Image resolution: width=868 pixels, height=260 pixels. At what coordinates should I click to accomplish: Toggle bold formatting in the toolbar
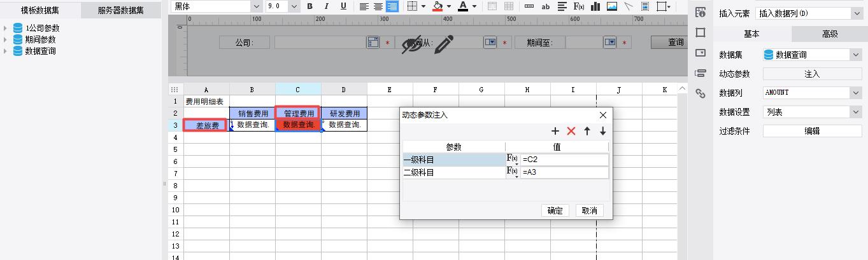pyautogui.click(x=310, y=6)
